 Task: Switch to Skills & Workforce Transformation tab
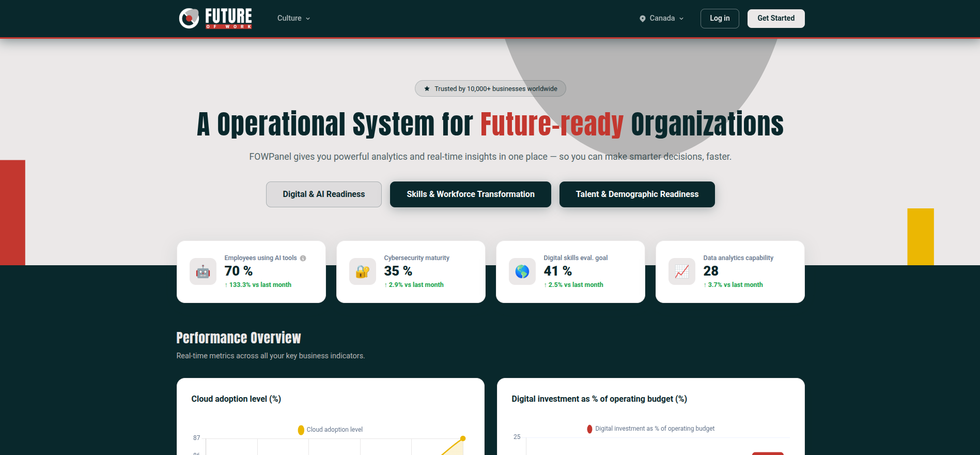click(471, 194)
